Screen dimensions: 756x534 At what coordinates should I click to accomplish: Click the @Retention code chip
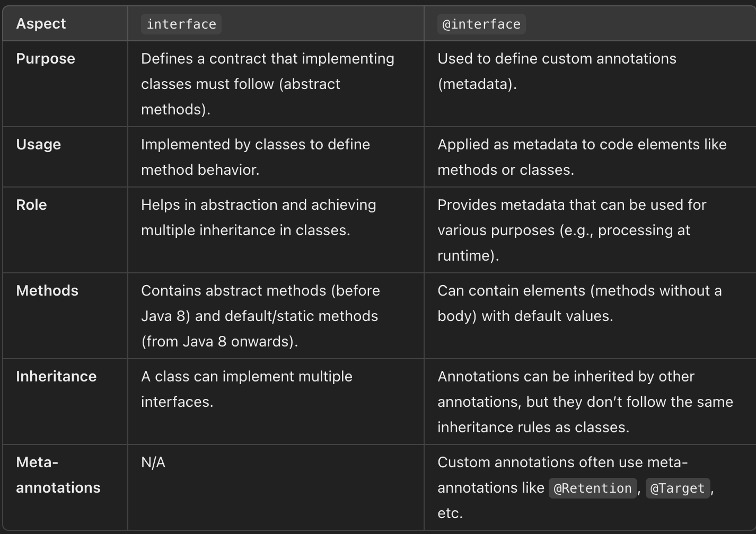pyautogui.click(x=593, y=488)
